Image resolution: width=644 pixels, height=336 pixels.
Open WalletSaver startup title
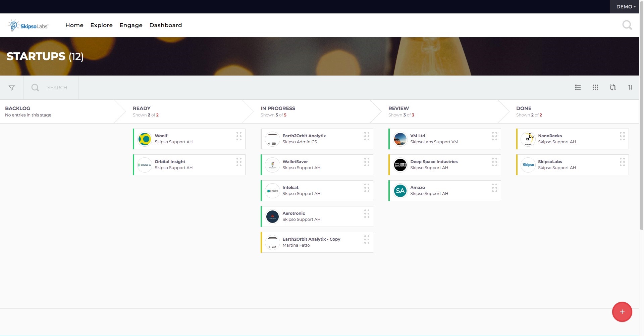pos(295,162)
